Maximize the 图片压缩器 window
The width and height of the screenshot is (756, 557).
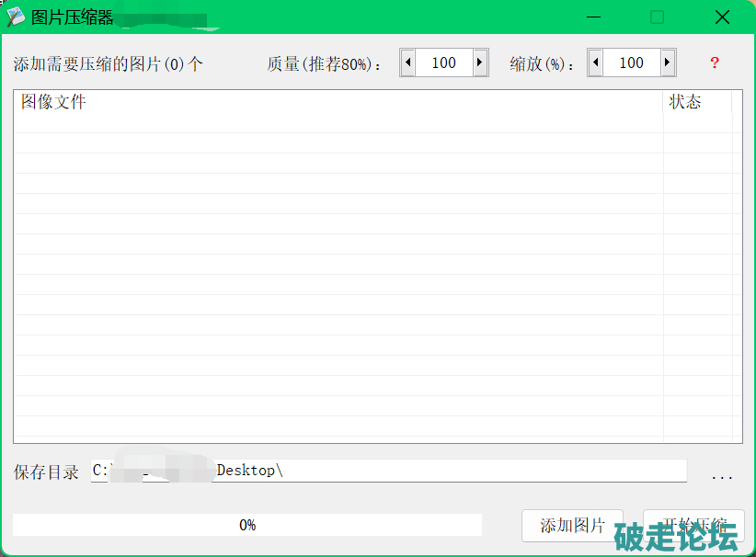pyautogui.click(x=657, y=17)
